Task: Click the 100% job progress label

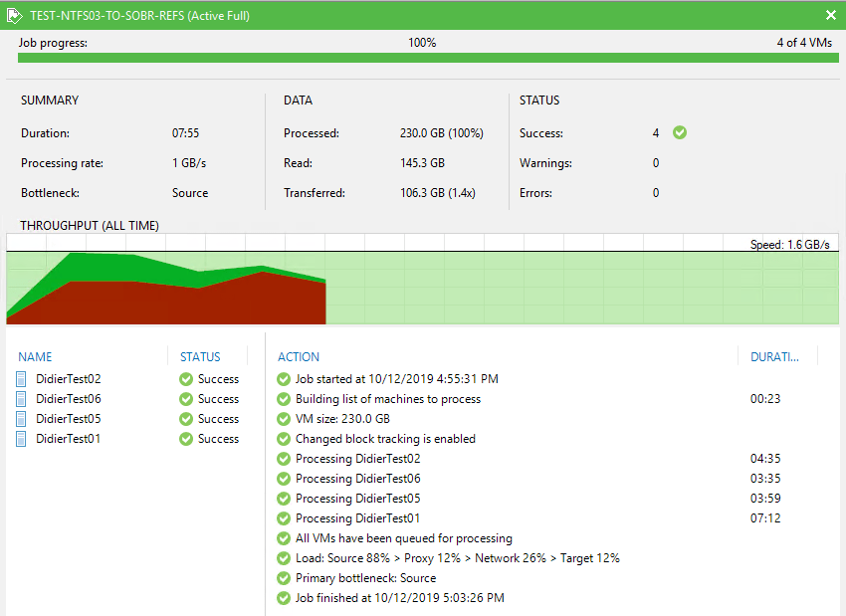Action: (x=422, y=43)
